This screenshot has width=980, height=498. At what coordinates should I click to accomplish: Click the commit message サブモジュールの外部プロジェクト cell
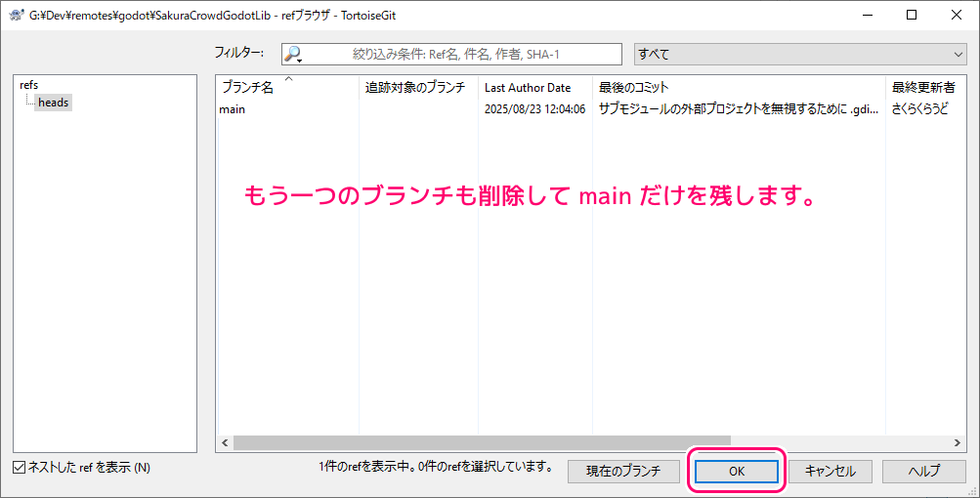click(738, 109)
